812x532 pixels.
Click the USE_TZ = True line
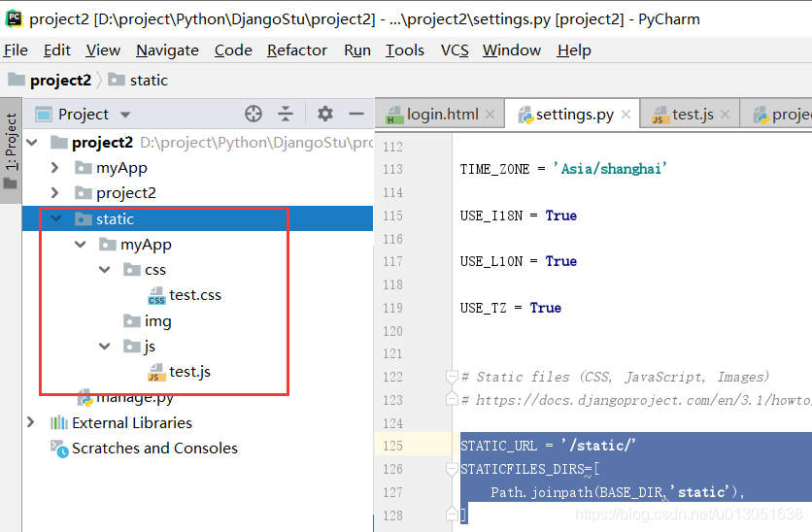click(511, 308)
